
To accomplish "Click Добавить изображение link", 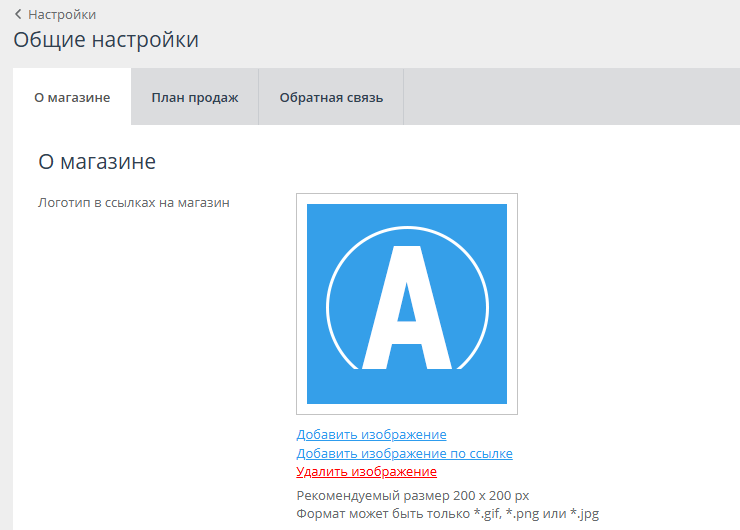I will (371, 434).
